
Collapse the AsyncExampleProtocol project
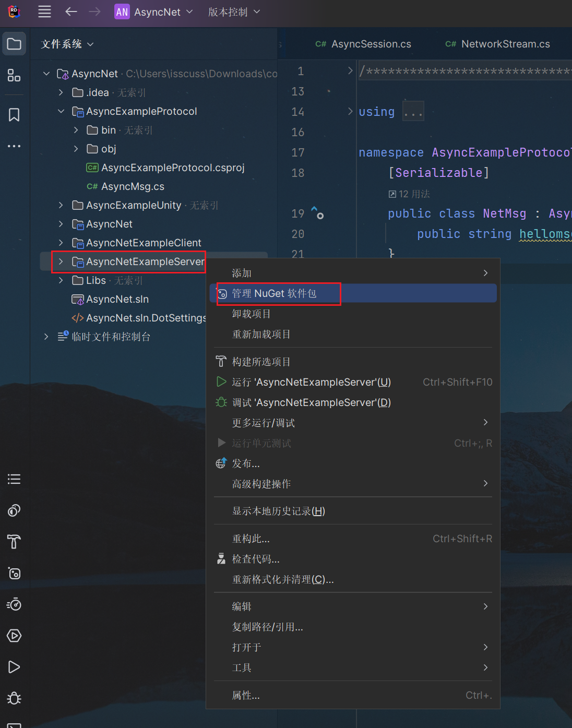coord(61,111)
